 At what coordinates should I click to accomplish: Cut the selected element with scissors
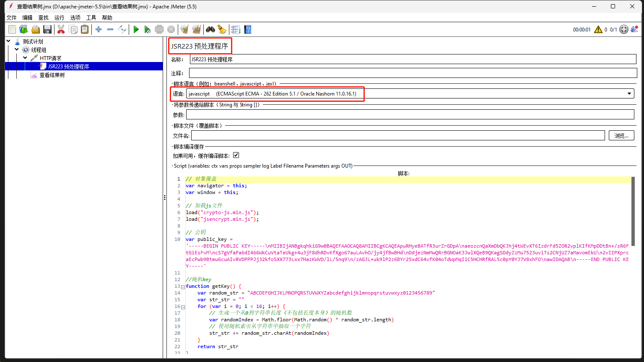(x=61, y=29)
